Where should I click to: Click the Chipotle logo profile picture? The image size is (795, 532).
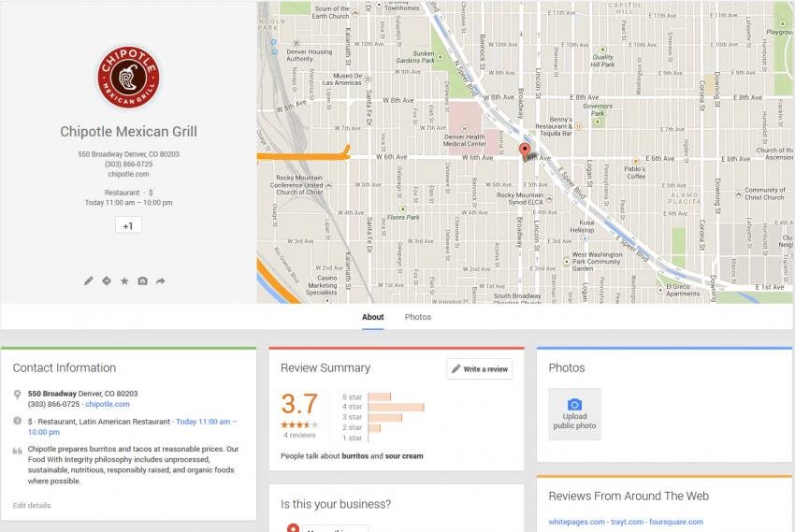129,77
